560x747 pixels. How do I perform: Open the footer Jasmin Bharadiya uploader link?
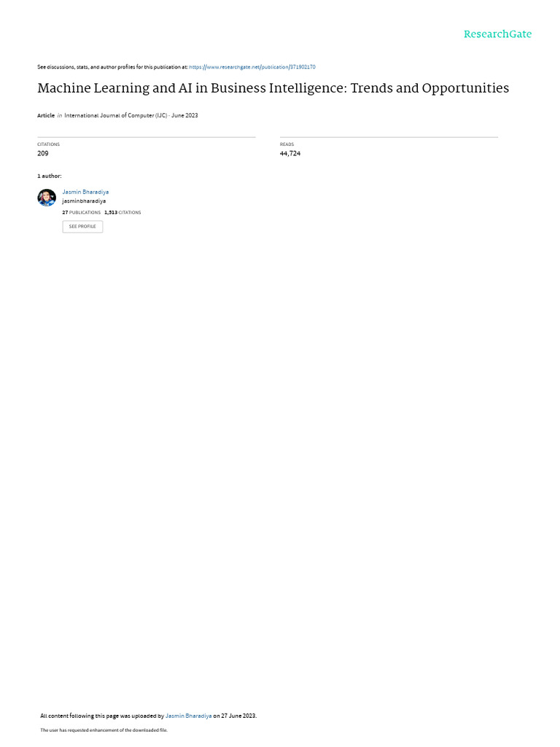(189, 716)
